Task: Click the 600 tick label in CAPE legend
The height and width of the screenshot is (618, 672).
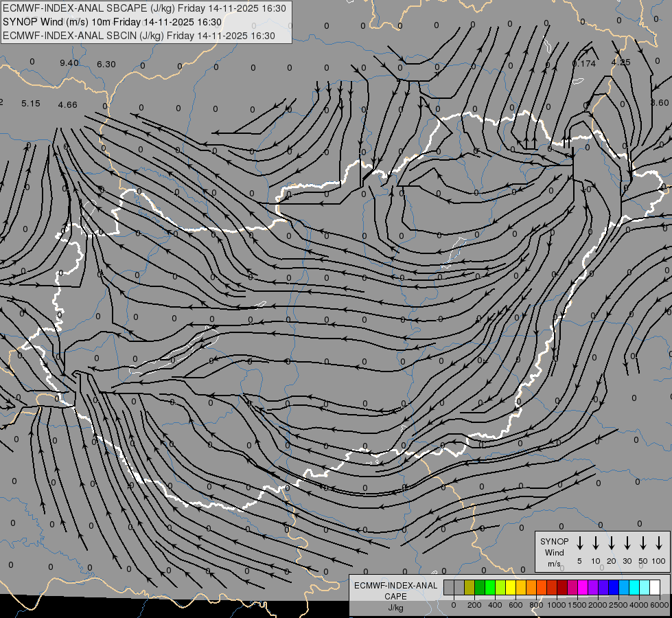Action: tap(515, 605)
